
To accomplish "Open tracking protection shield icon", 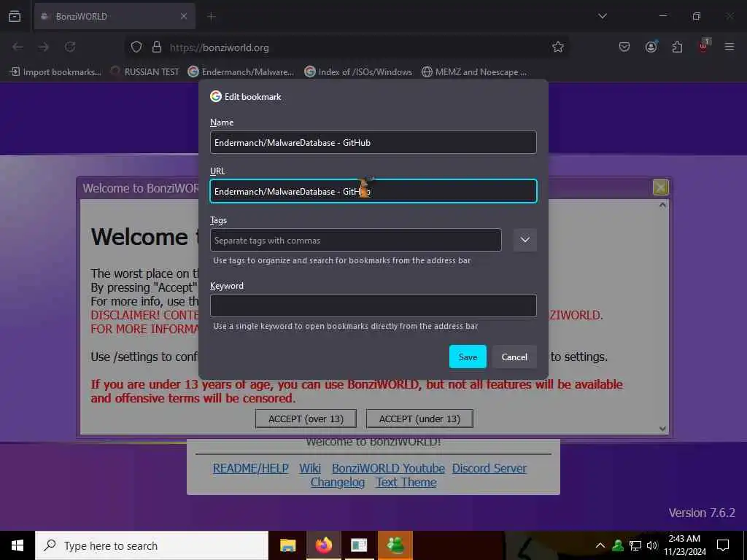I will pyautogui.click(x=136, y=47).
